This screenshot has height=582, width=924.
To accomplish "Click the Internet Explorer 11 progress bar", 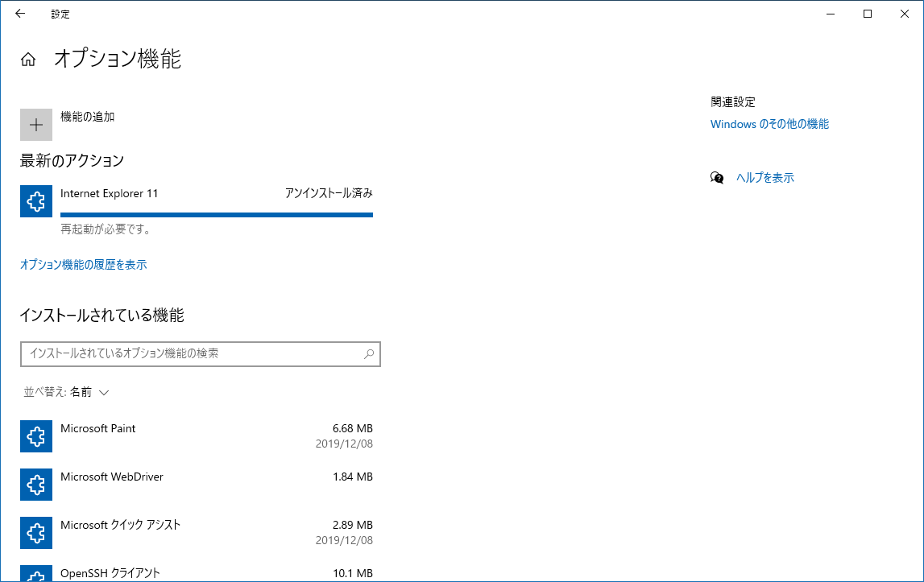I will (x=216, y=215).
